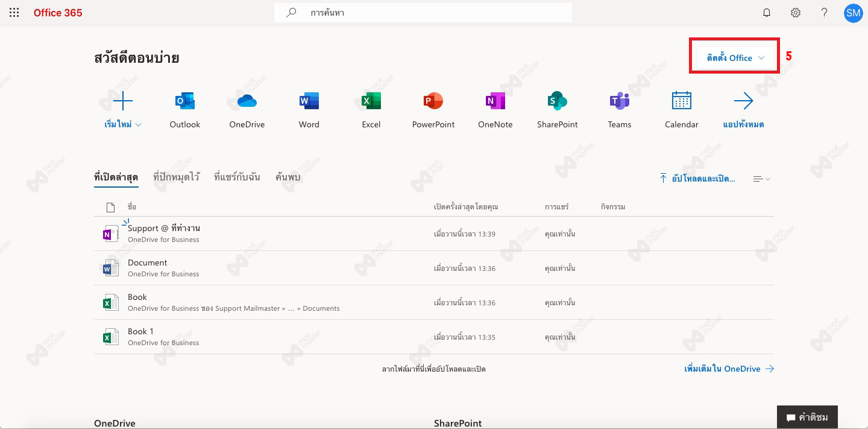
Task: Open the Calendar app icon
Action: tap(682, 101)
